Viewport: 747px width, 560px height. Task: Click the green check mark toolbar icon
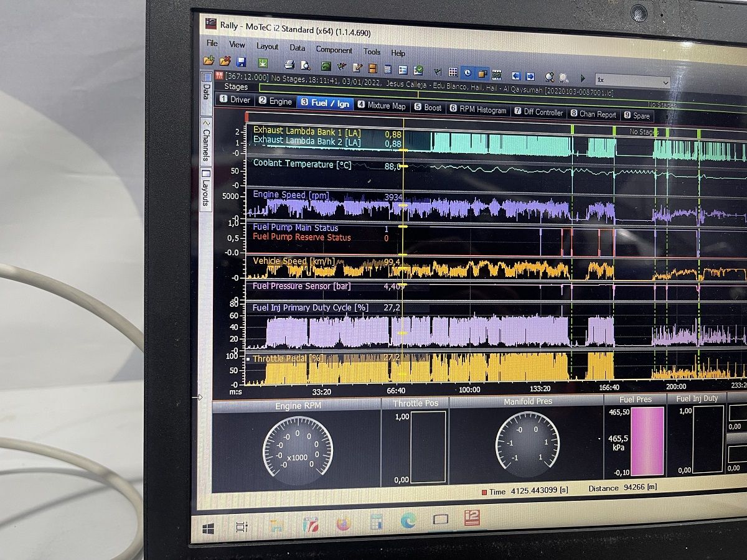pos(418,70)
